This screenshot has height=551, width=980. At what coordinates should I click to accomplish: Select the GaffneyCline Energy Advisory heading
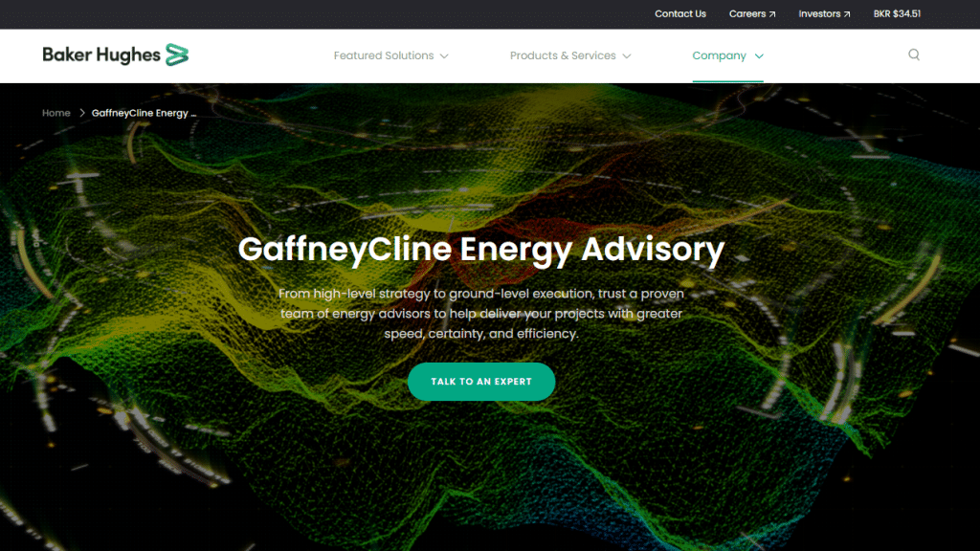481,249
